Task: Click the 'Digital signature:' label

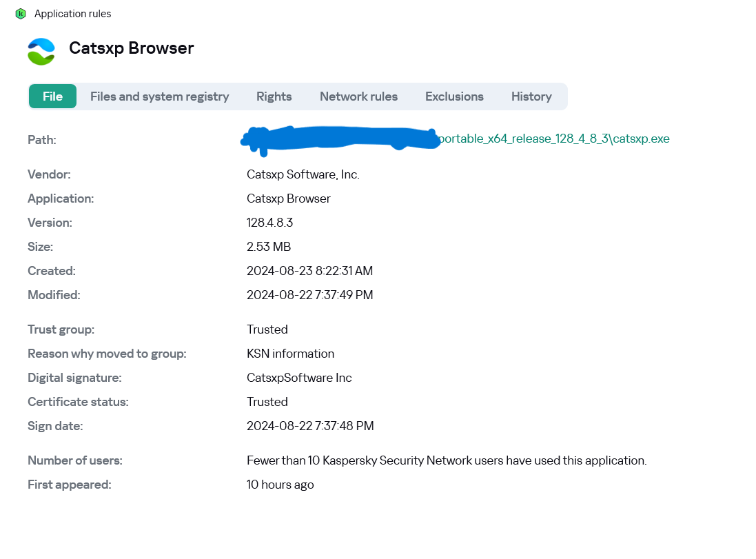Action: coord(74,378)
